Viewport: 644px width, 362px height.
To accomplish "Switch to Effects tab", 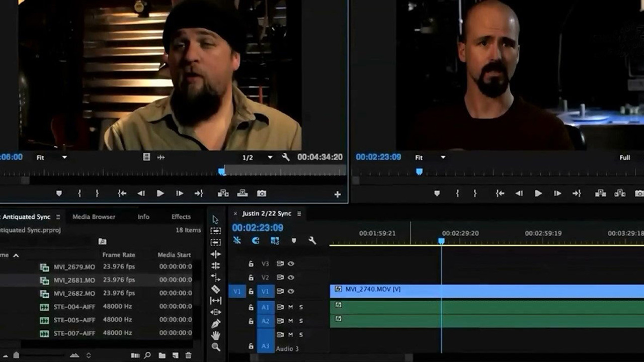I will tap(181, 217).
